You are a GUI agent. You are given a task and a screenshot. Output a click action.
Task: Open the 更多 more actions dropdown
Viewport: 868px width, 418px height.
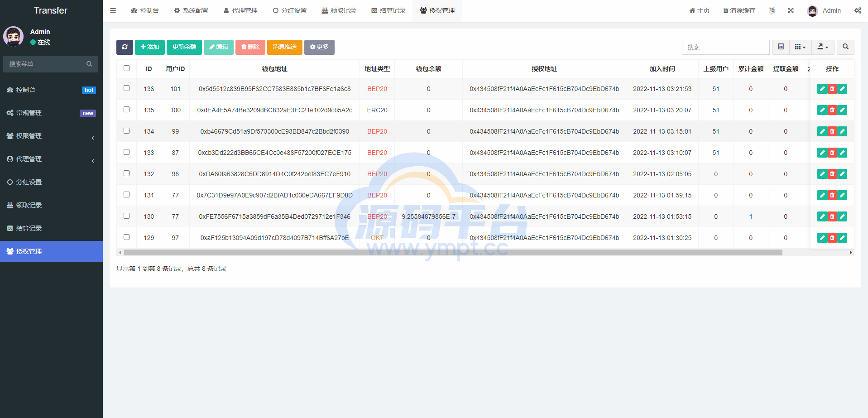pyautogui.click(x=319, y=47)
